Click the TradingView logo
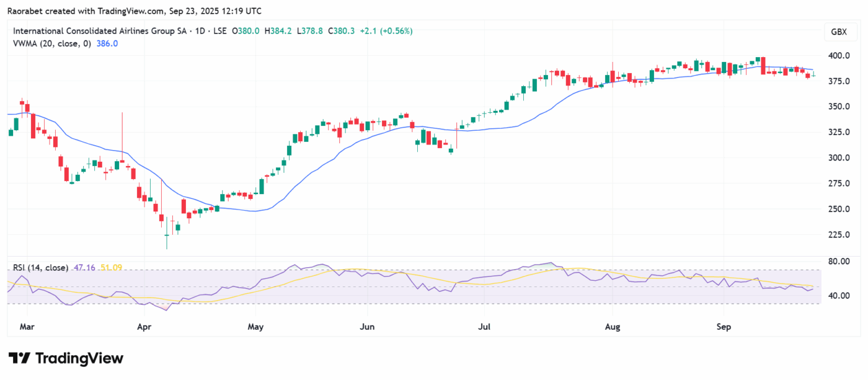 click(65, 358)
